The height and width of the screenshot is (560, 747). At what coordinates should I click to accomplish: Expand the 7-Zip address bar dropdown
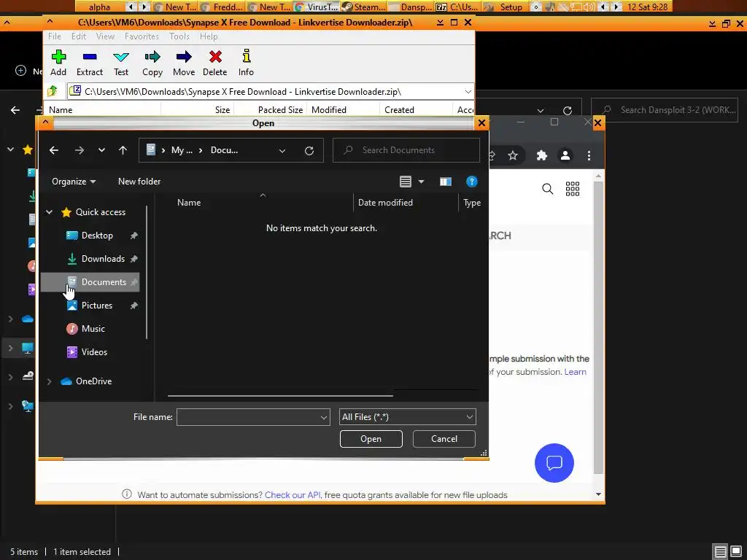468,91
